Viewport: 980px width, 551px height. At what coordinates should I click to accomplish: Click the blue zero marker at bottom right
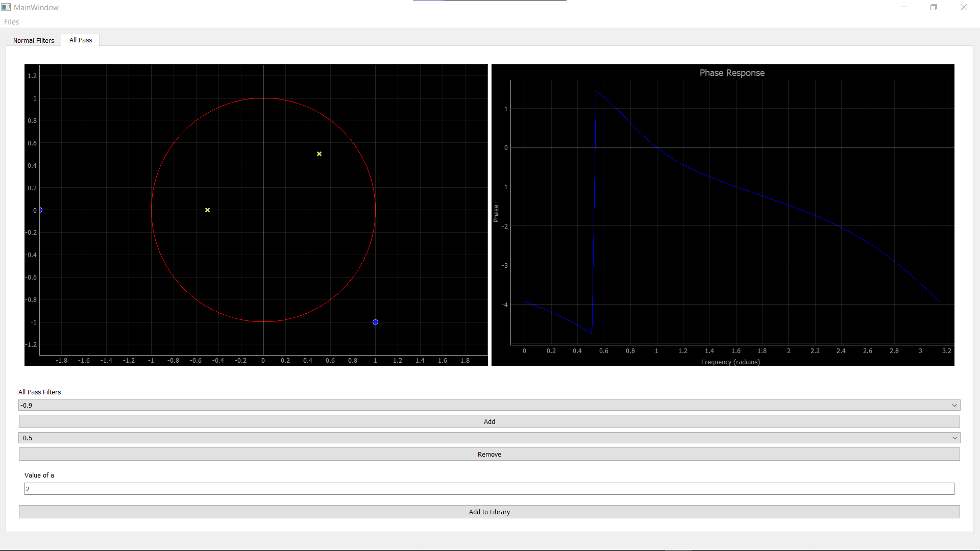tap(375, 322)
